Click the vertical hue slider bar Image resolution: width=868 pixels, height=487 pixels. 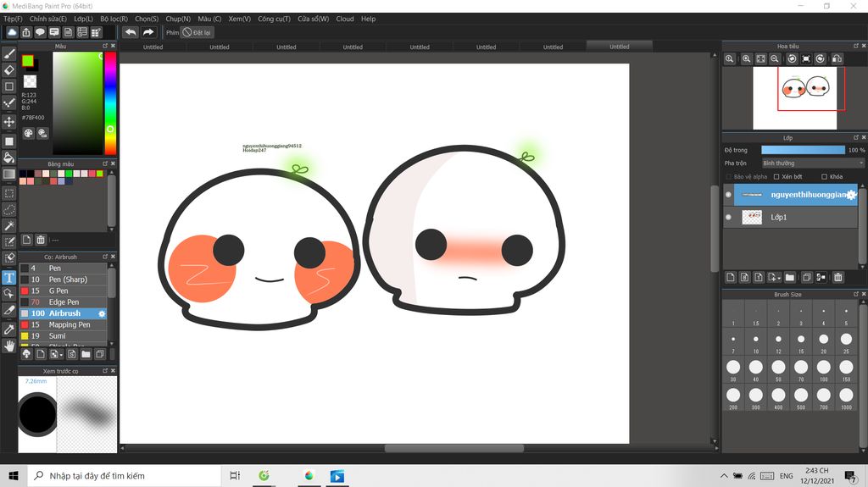coord(111,103)
